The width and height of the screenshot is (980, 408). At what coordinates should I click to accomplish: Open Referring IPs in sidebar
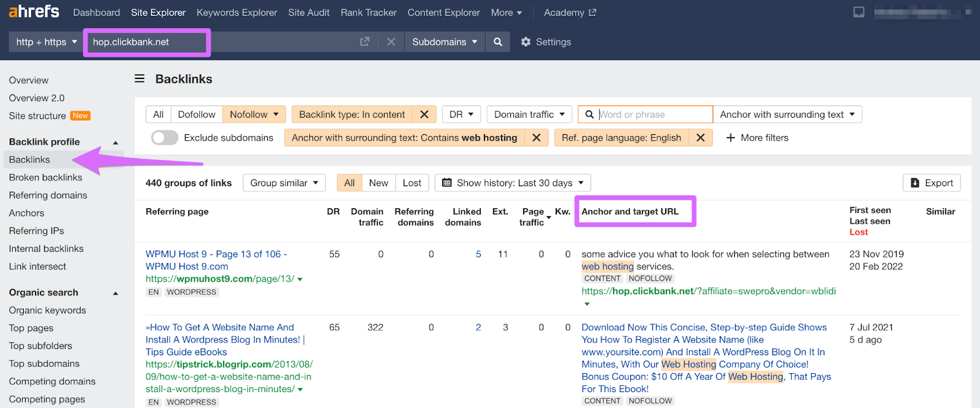(36, 230)
